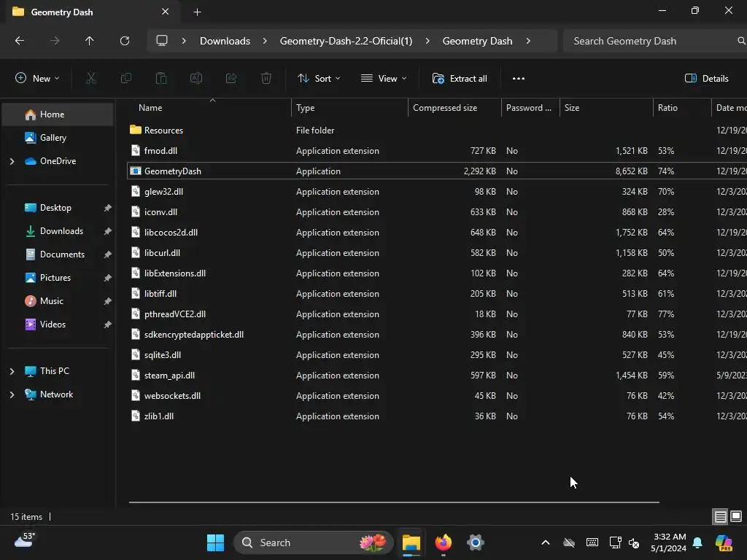The width and height of the screenshot is (747, 560).
Task: Unpin Downloads from quick access
Action: [108, 231]
